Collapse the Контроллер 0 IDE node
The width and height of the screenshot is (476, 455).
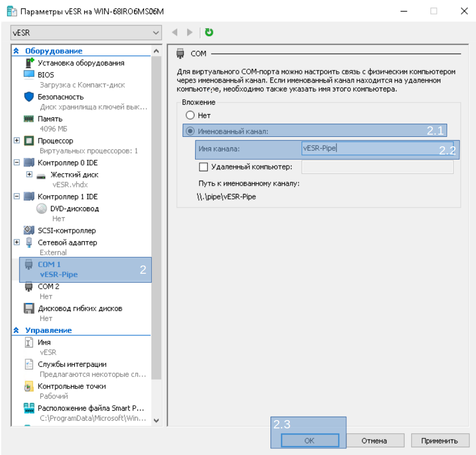pos(17,162)
